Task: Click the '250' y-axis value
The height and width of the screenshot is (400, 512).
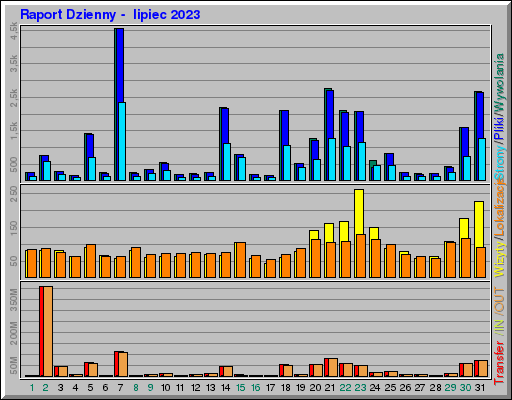Action: (14, 194)
